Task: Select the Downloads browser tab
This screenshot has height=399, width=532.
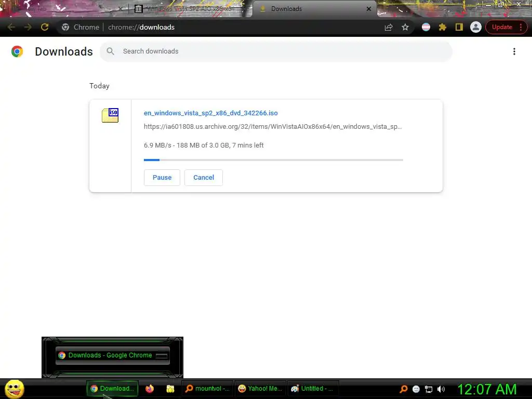Action: 314,9
